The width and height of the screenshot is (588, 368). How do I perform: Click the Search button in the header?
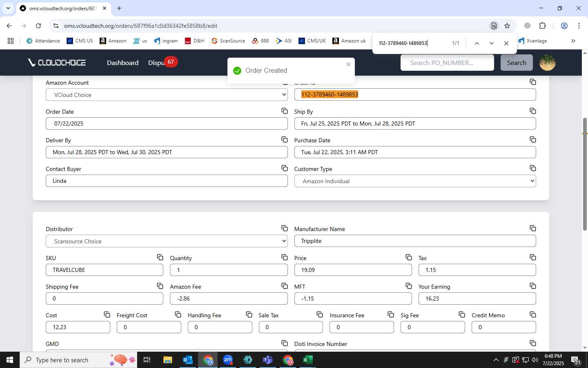pyautogui.click(x=517, y=63)
